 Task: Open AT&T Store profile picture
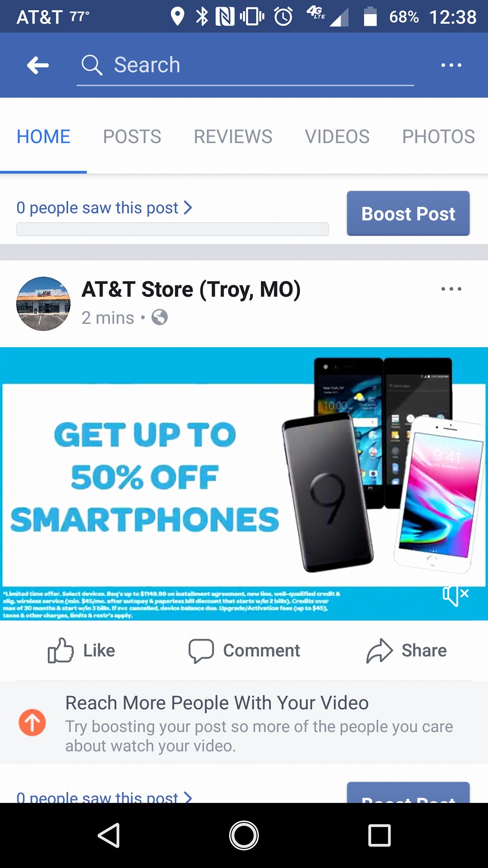coord(43,303)
